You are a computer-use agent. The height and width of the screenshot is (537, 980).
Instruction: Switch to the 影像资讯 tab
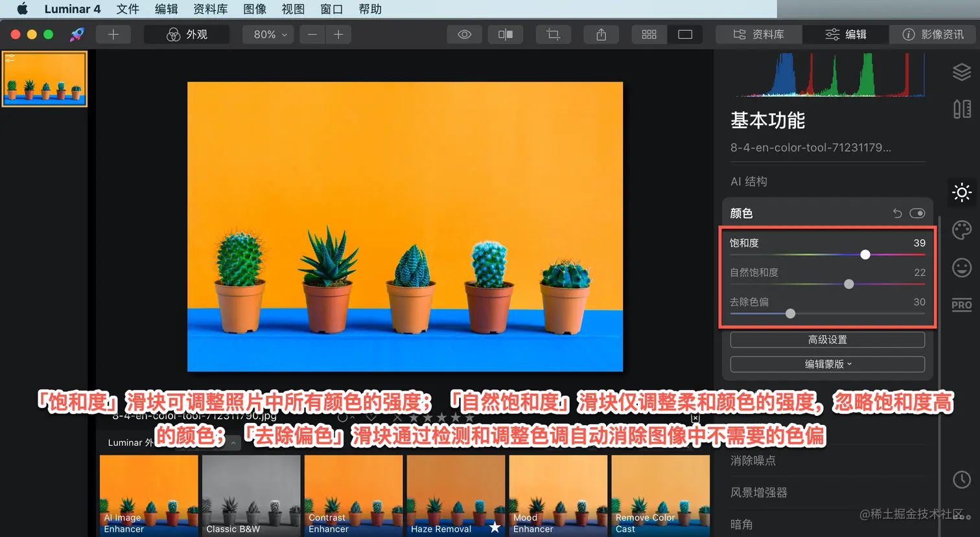pyautogui.click(x=933, y=34)
